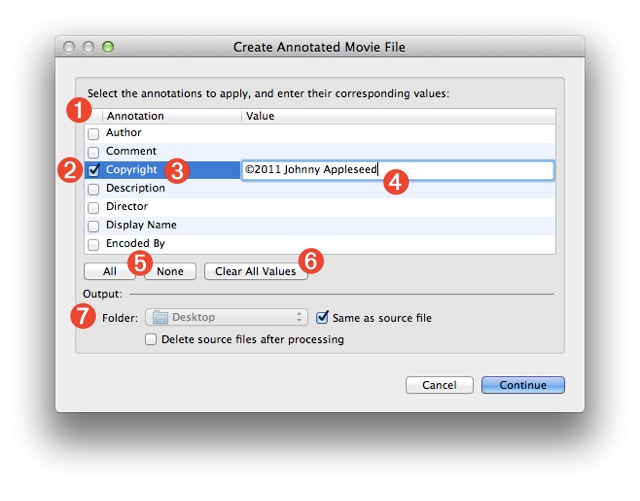Enable the Director annotation checkbox
This screenshot has height=501, width=640.
pos(93,207)
